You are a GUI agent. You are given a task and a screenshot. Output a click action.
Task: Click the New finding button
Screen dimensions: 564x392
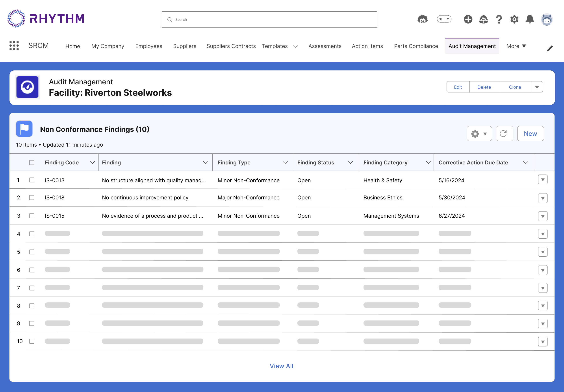(x=530, y=134)
